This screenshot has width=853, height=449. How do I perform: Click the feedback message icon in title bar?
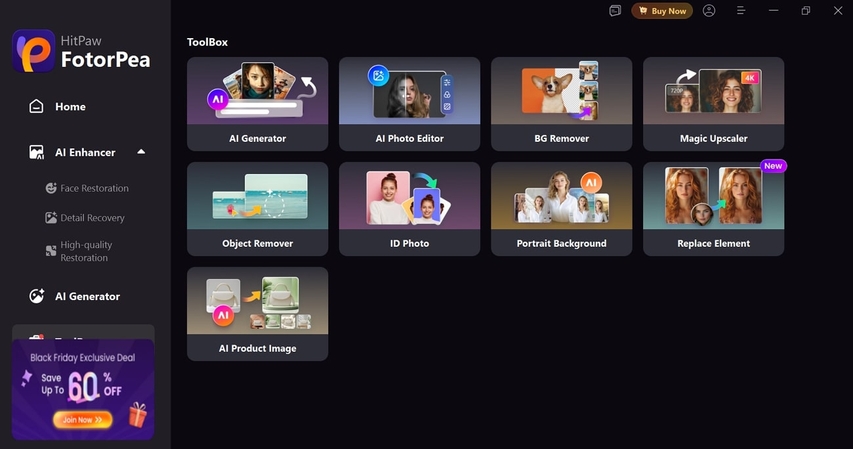click(x=615, y=11)
